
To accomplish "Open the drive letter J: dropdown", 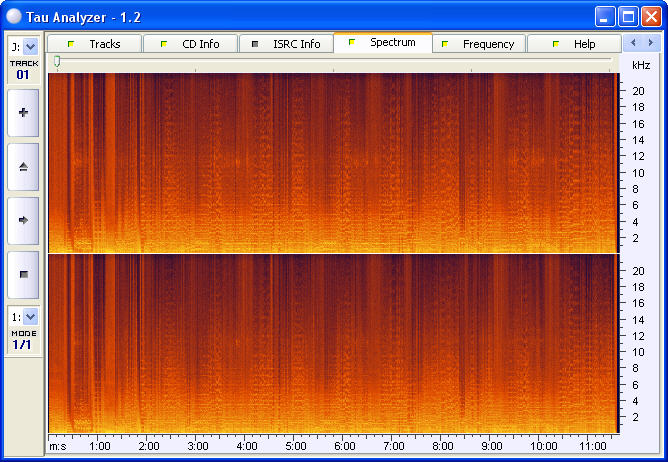I will point(30,46).
